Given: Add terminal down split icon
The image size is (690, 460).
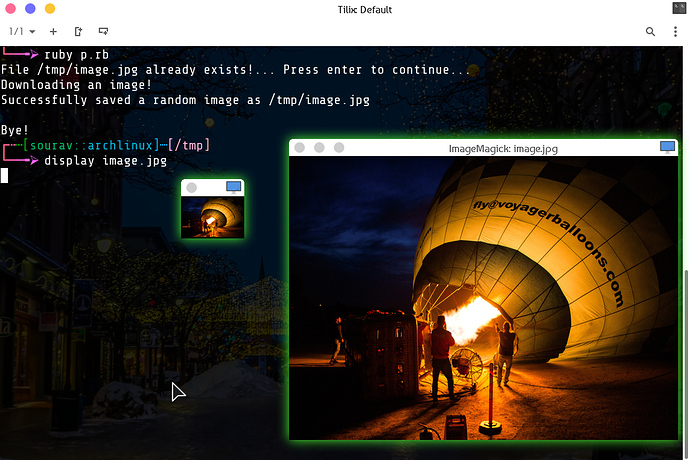Looking at the screenshot, I should pos(103,32).
